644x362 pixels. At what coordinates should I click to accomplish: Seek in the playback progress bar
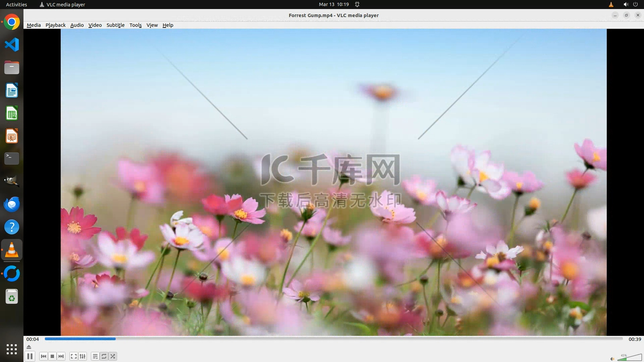(333, 339)
